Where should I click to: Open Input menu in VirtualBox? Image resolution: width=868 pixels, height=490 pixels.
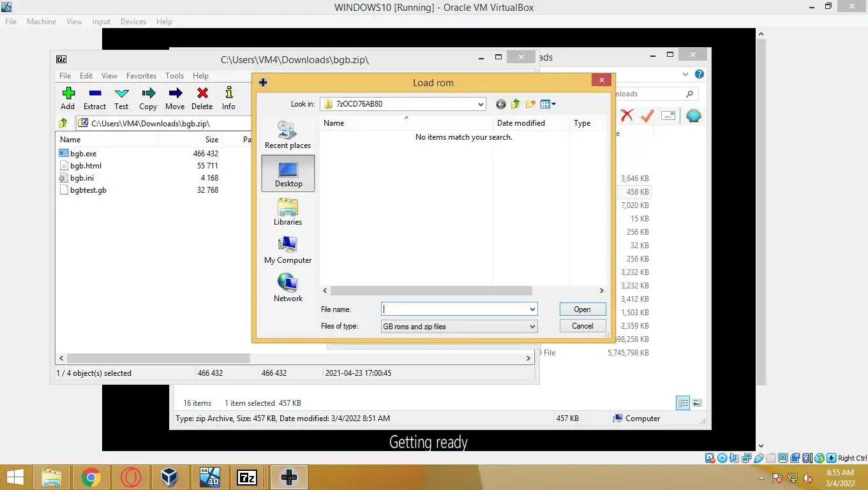[101, 21]
